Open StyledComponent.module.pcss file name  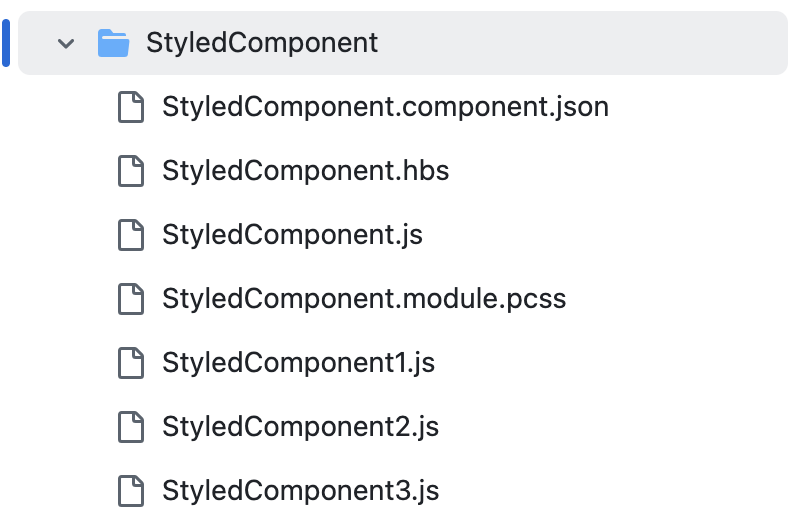point(364,299)
